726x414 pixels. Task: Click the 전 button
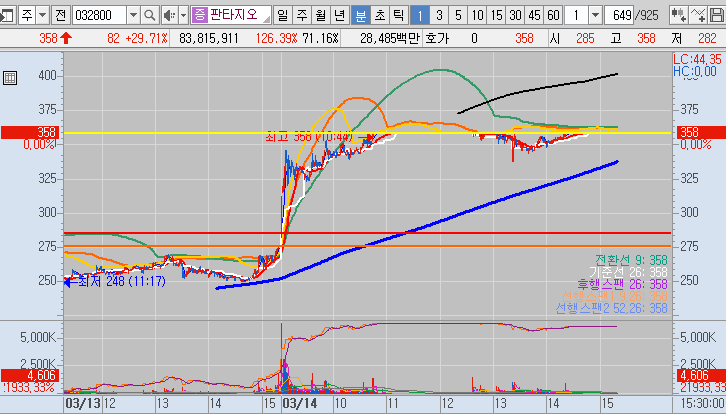pos(61,16)
